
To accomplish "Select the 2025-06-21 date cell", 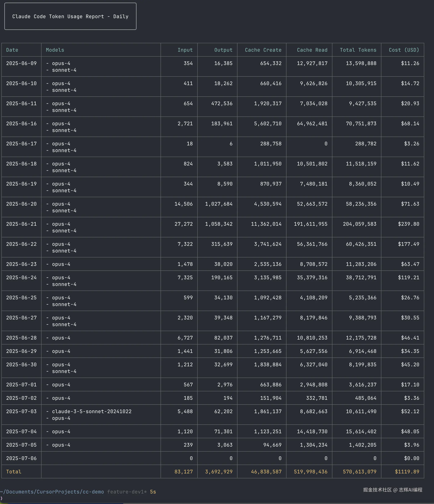I will tap(21, 224).
